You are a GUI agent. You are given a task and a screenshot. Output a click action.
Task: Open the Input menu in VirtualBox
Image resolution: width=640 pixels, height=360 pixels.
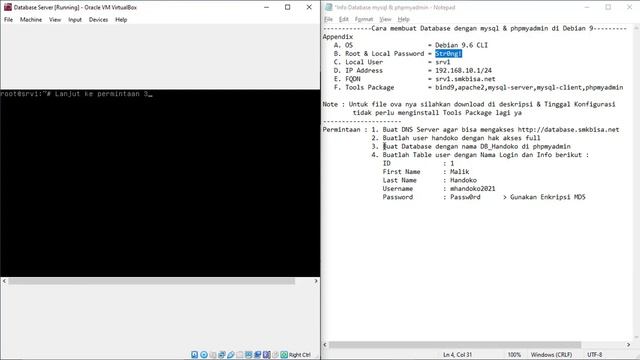(x=75, y=20)
